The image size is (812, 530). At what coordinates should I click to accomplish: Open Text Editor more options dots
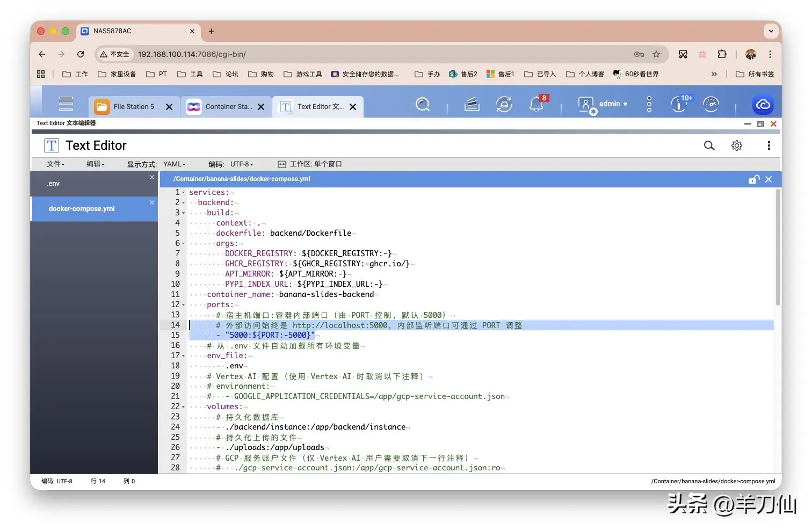(x=769, y=146)
